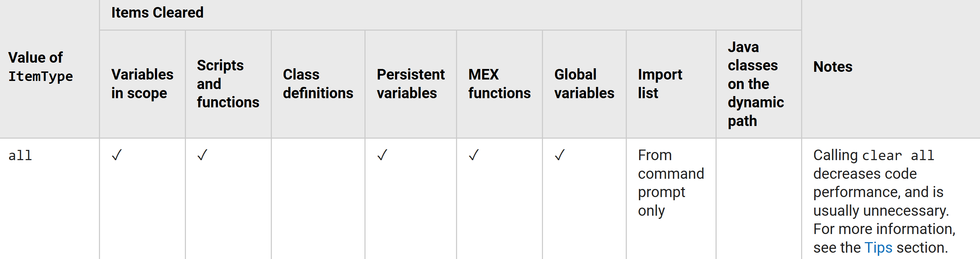Screen dimensions: 980x259
Task: Click the Scripts and functions checkmark
Action: 202,155
